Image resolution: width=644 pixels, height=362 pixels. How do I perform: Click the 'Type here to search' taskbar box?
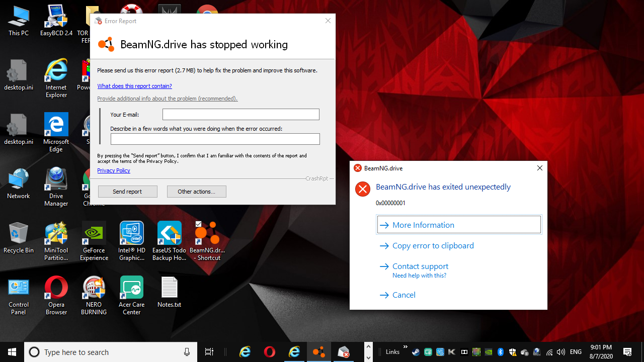[x=111, y=352]
